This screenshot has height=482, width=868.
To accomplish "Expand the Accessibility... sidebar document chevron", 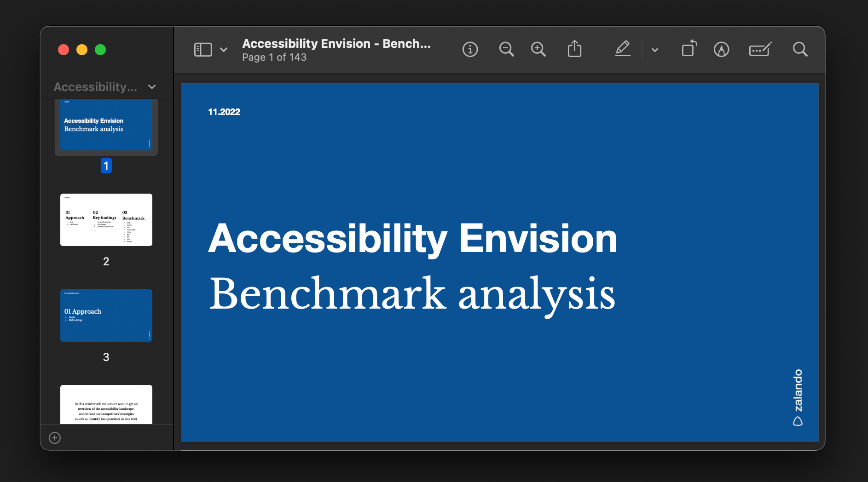I will pos(152,87).
